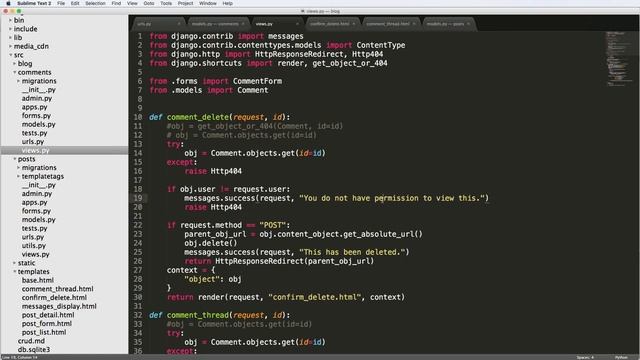Open utils.py in the posts folder
Viewport: 640px width, 360px height.
coord(34,246)
